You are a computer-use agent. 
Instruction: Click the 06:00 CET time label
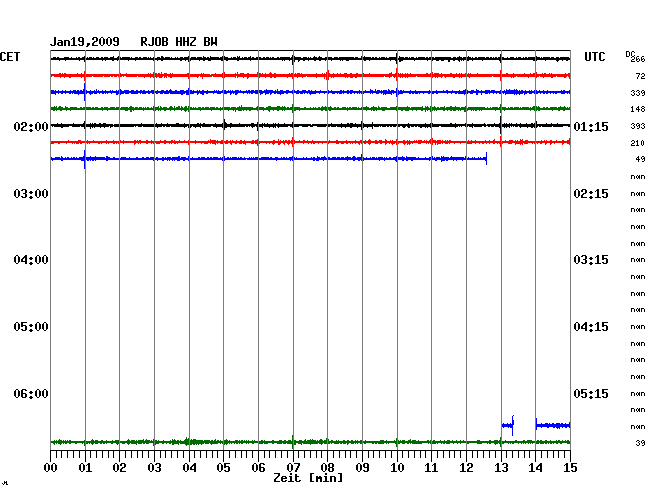coord(31,393)
